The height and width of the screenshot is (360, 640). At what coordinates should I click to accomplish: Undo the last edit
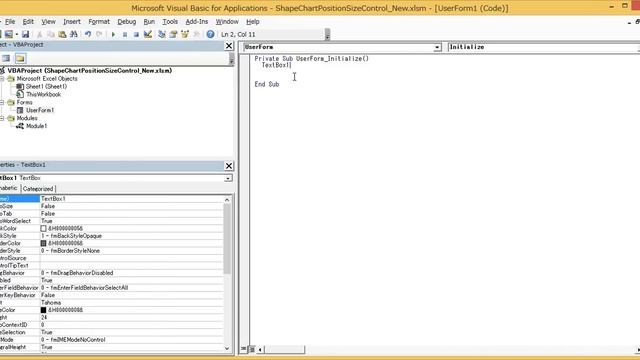point(88,35)
